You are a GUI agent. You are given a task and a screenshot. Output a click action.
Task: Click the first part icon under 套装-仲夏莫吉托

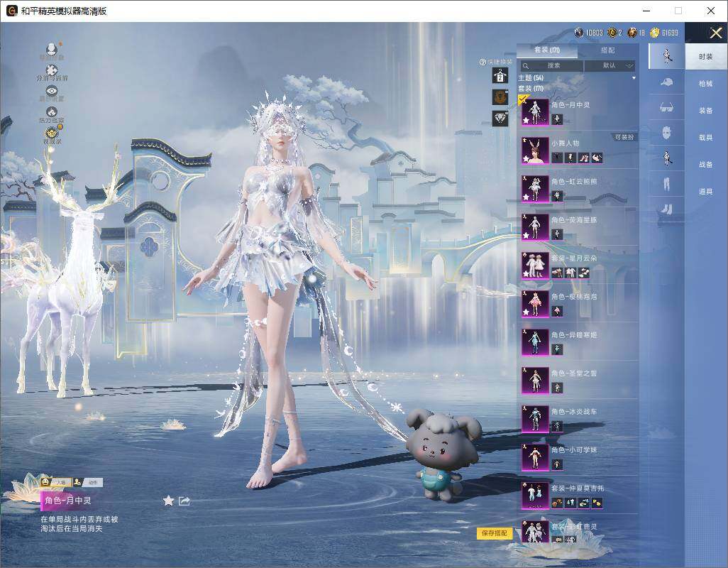[557, 503]
